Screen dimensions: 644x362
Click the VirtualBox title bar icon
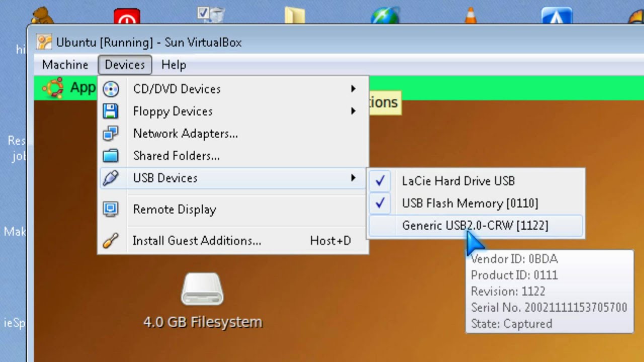pyautogui.click(x=44, y=42)
